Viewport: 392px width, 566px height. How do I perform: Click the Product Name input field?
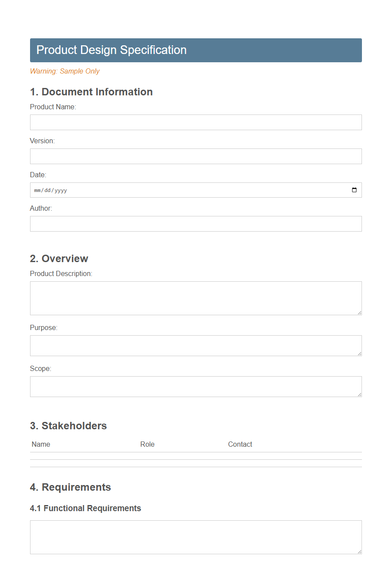click(x=196, y=122)
